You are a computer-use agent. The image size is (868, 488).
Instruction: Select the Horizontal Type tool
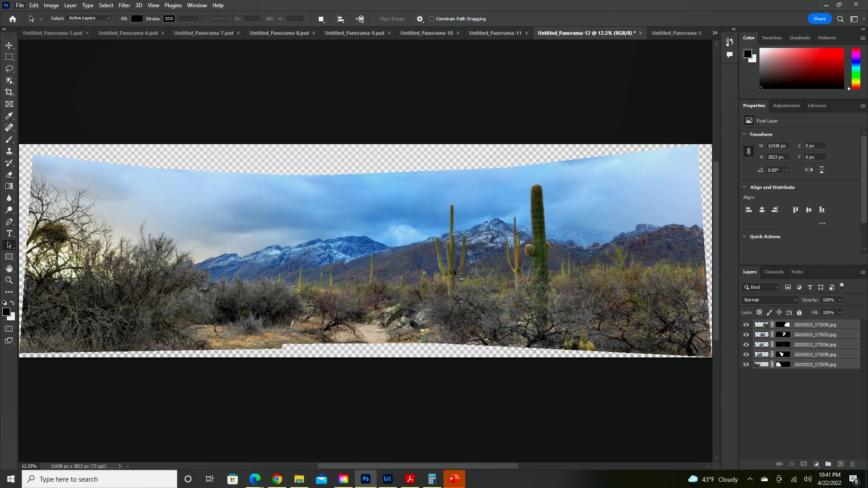point(9,233)
